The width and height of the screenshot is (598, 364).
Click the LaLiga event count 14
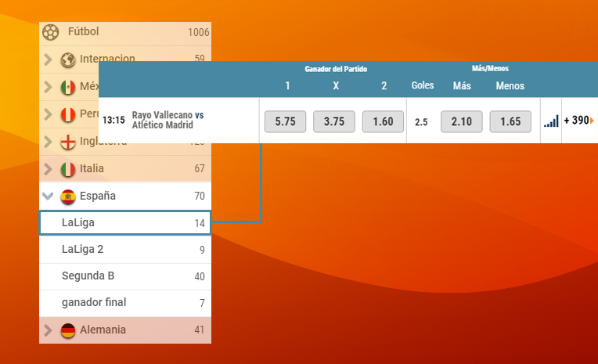(200, 224)
